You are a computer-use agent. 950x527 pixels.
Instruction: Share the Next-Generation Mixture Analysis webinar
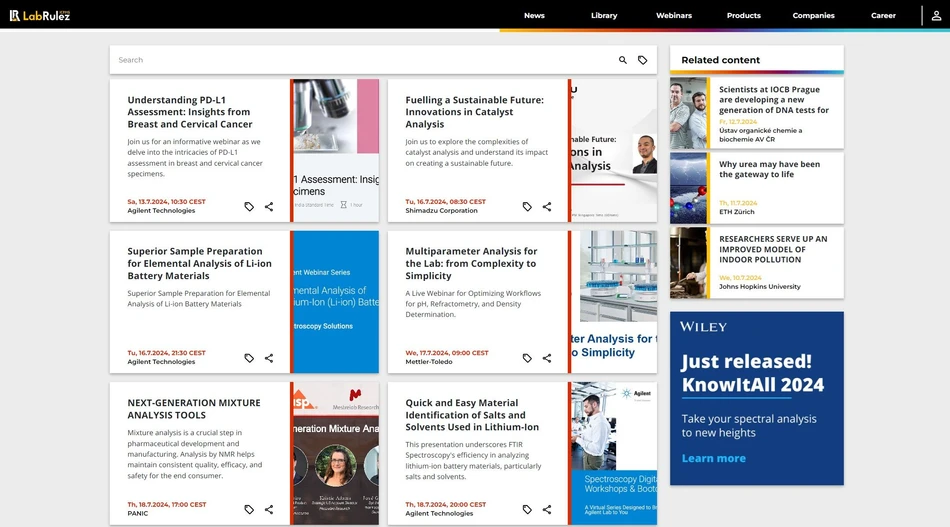click(x=269, y=509)
